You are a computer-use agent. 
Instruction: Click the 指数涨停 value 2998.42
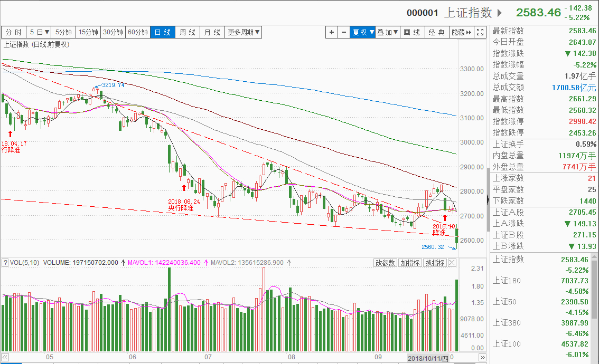click(x=583, y=121)
